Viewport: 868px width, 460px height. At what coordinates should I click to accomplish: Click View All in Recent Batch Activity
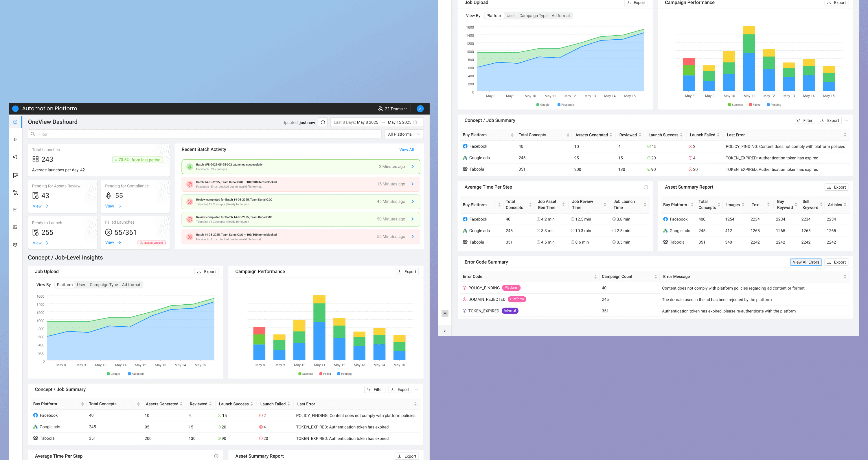407,150
